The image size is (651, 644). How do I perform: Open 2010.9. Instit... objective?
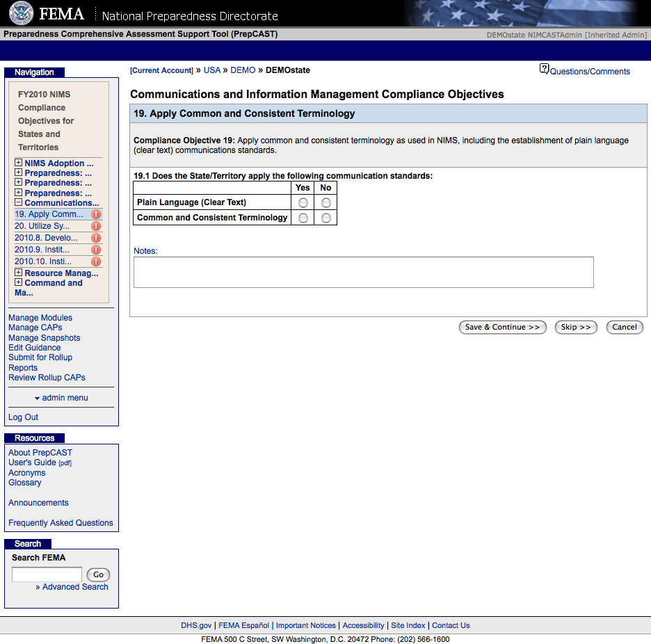pyautogui.click(x=42, y=250)
